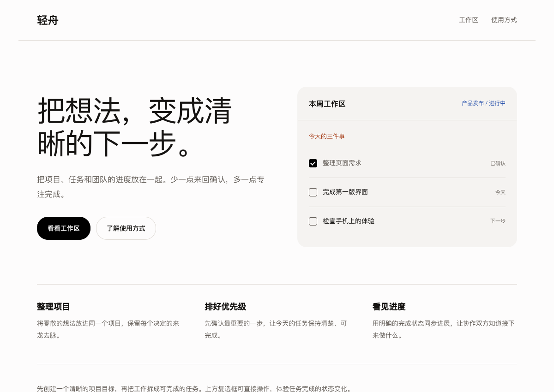
Task: Click the 排好优先级 feature heading
Action: point(225,307)
